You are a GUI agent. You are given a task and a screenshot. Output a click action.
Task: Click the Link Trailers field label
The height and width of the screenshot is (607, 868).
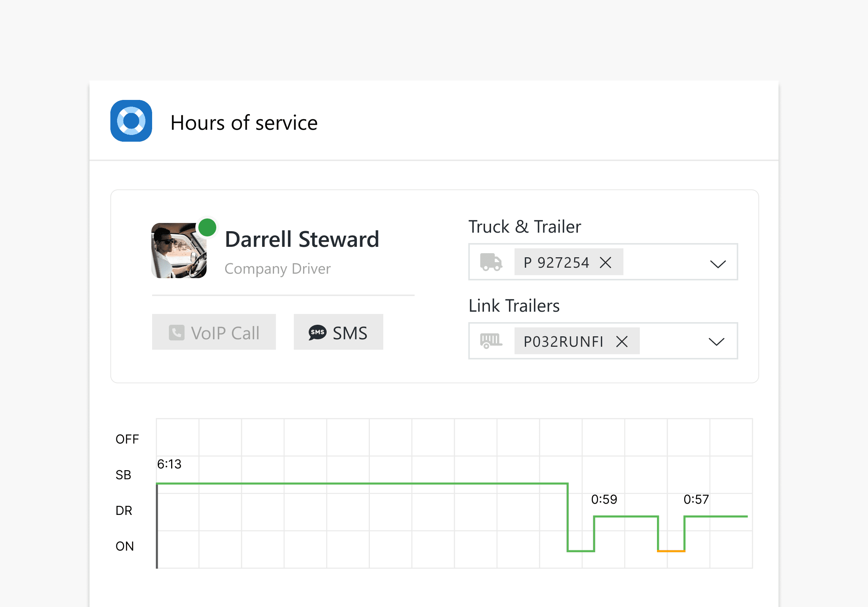click(514, 306)
